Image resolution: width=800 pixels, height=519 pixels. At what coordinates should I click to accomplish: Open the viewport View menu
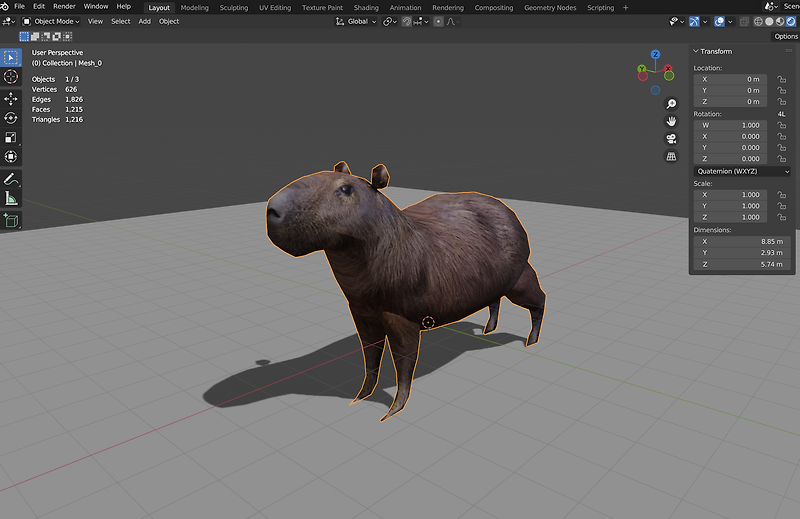[x=95, y=21]
